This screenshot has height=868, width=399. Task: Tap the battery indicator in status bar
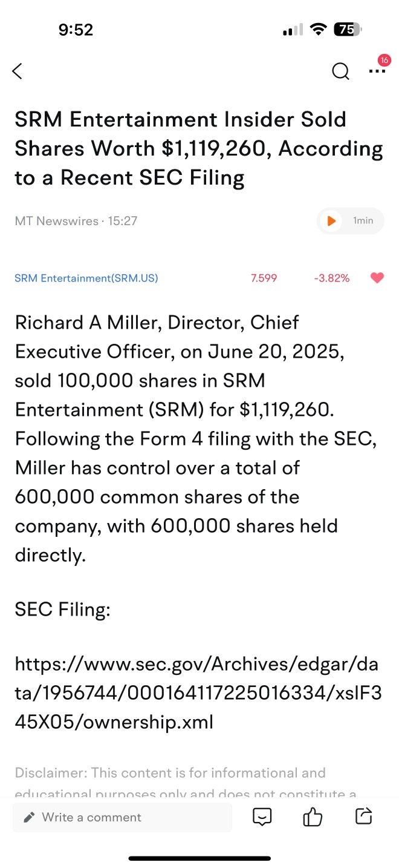[x=348, y=30]
